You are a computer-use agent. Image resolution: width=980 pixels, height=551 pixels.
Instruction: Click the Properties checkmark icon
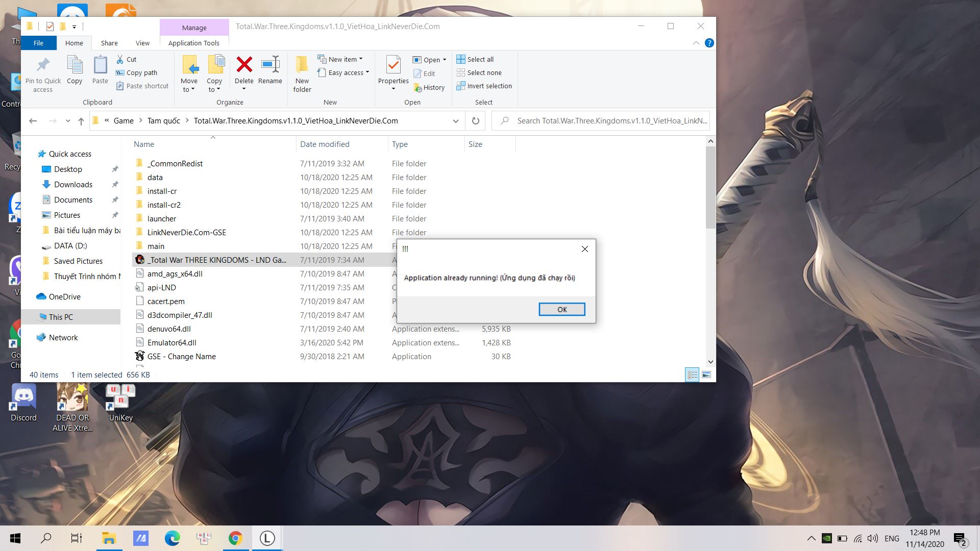click(393, 65)
